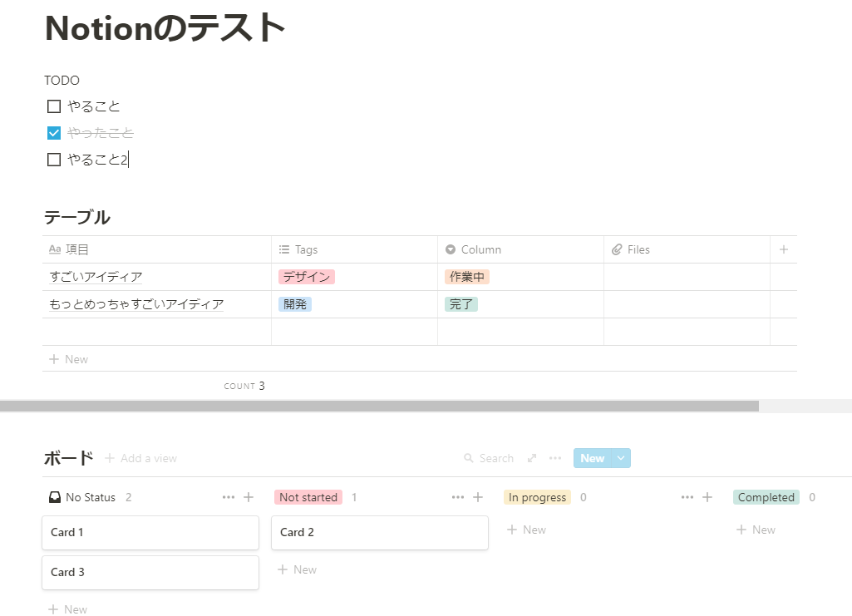Add New card under Completed
Viewport: 852px width, 616px height.
click(x=756, y=530)
